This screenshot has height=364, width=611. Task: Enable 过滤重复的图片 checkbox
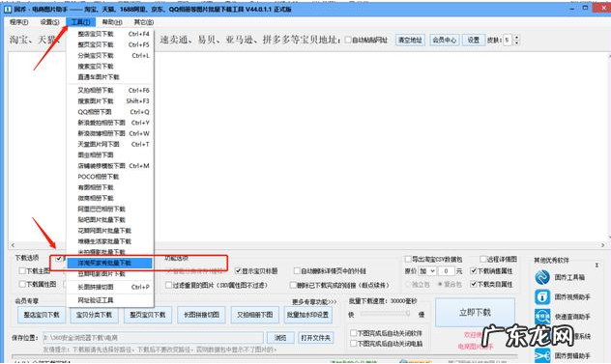coord(168,285)
